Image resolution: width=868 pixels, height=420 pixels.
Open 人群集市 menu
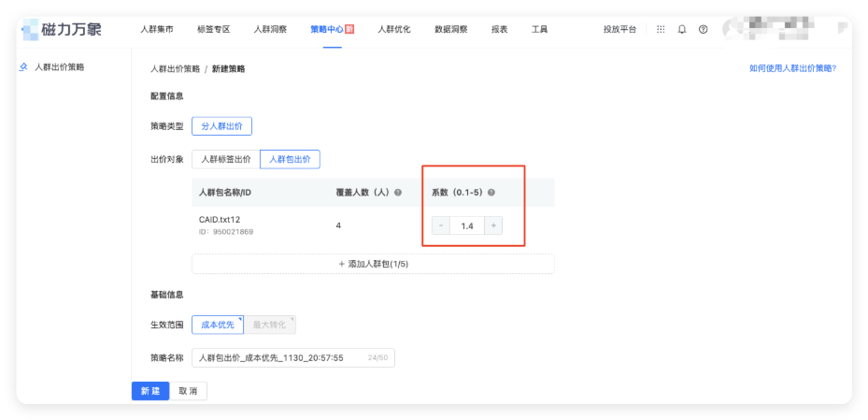point(157,29)
